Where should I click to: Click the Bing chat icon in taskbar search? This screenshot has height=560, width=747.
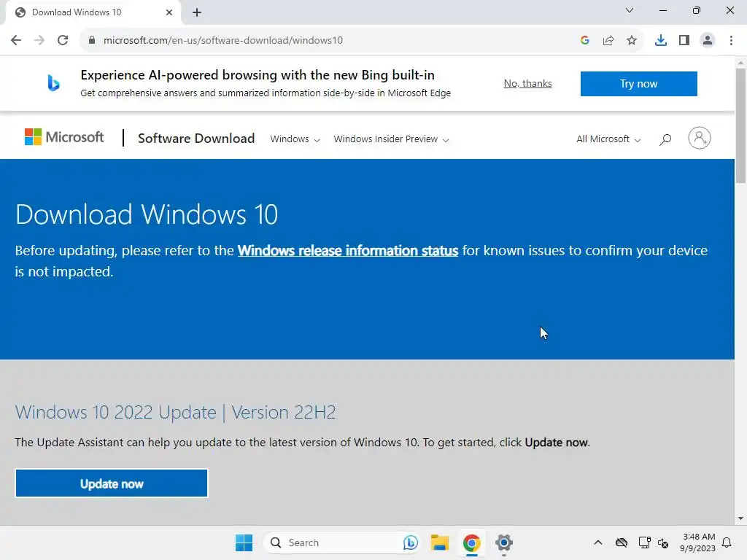point(410,542)
